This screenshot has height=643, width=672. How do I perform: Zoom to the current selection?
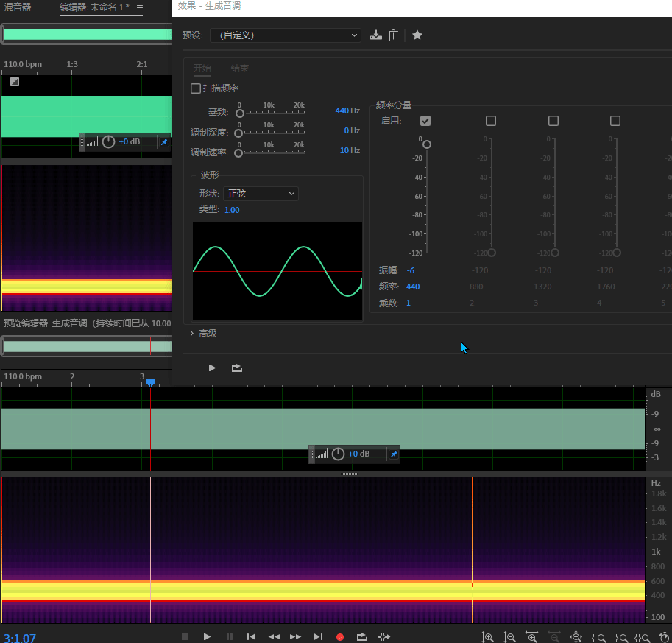pos(642,638)
